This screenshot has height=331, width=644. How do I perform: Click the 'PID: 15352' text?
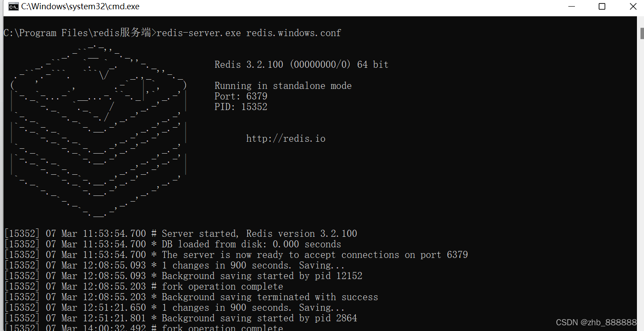241,107
